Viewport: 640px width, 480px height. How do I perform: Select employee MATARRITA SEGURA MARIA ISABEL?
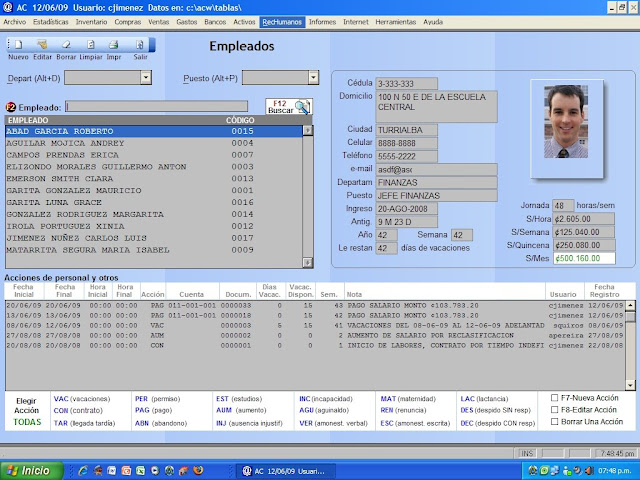154,249
